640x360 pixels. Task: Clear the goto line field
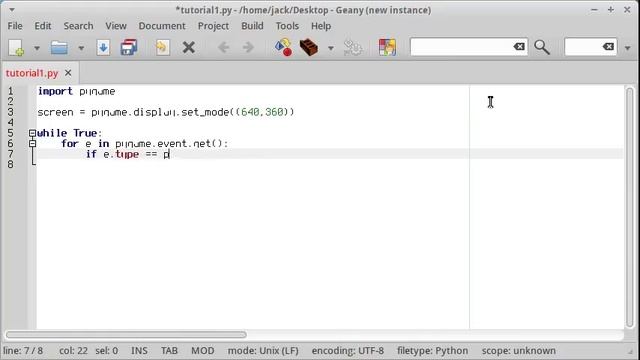(608, 47)
